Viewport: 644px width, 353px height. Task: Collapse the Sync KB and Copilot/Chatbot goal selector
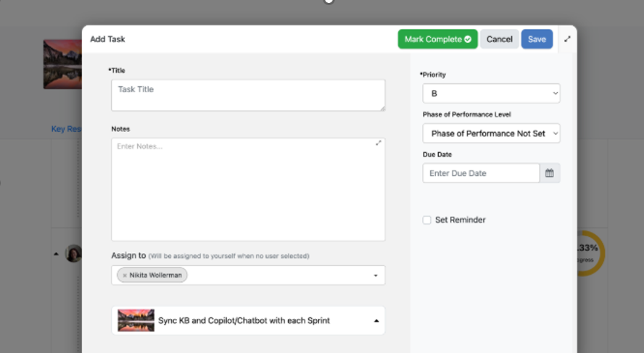click(376, 320)
